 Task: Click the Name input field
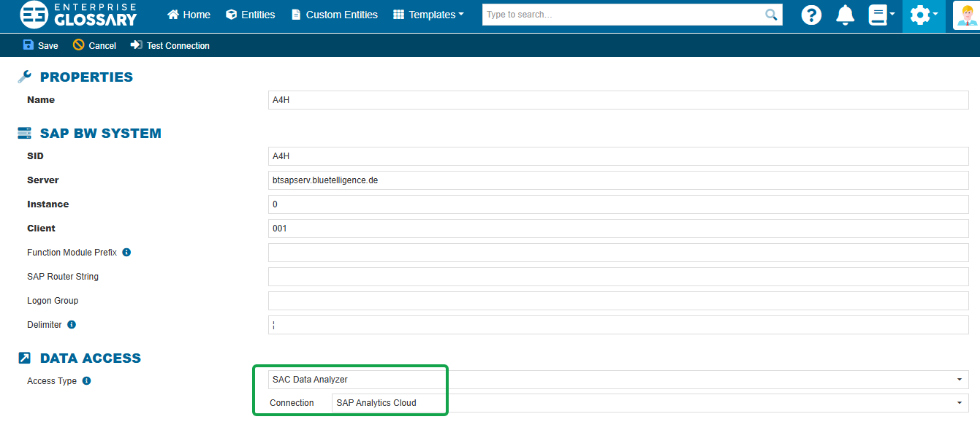tap(618, 100)
